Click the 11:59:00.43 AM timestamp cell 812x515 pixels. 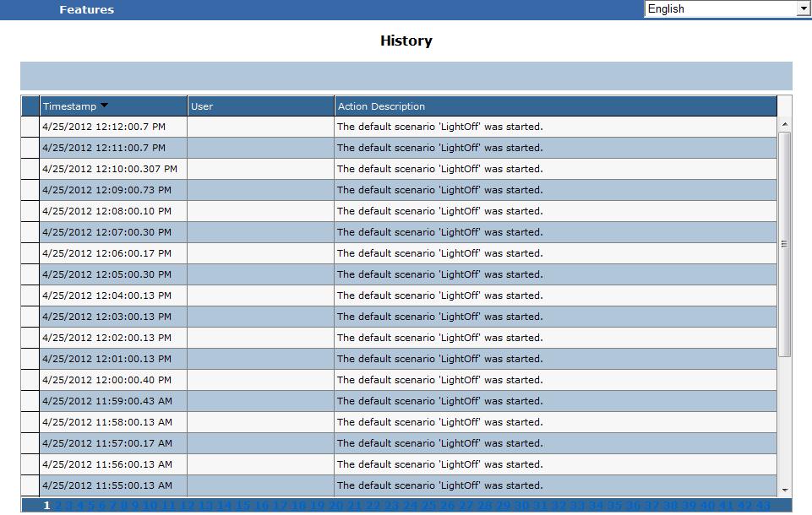(106, 401)
